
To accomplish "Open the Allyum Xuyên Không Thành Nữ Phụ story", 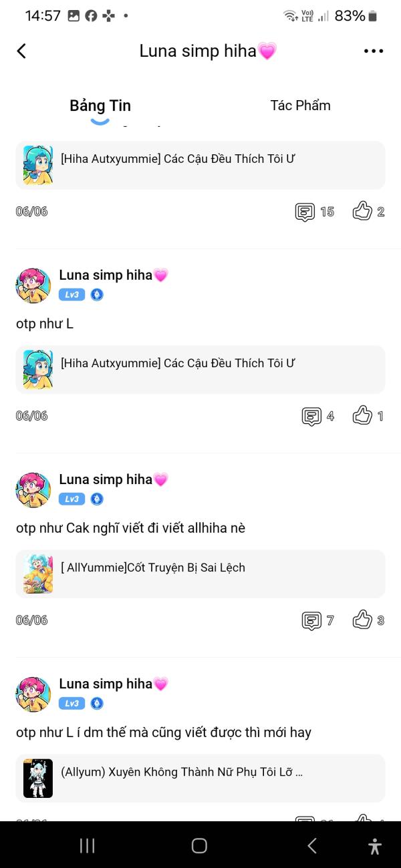I will click(200, 778).
